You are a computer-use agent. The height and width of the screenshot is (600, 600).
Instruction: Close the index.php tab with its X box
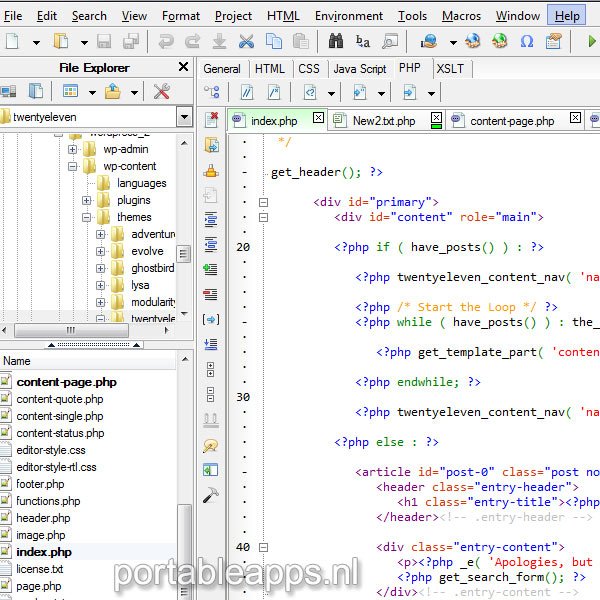pos(319,119)
